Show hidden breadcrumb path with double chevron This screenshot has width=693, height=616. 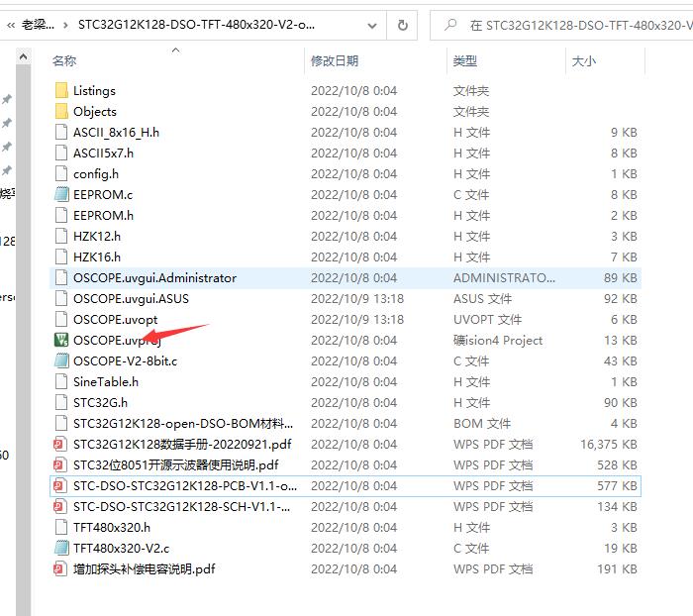pyautogui.click(x=11, y=25)
